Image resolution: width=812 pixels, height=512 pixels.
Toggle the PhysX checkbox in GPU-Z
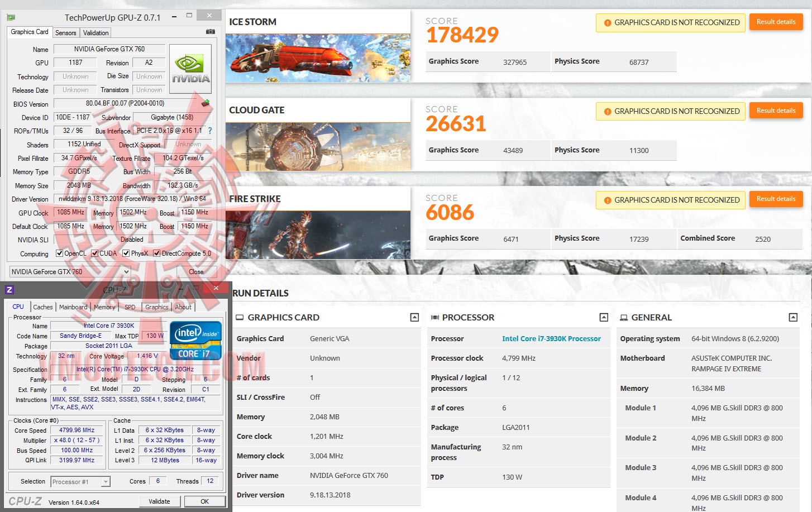(126, 253)
